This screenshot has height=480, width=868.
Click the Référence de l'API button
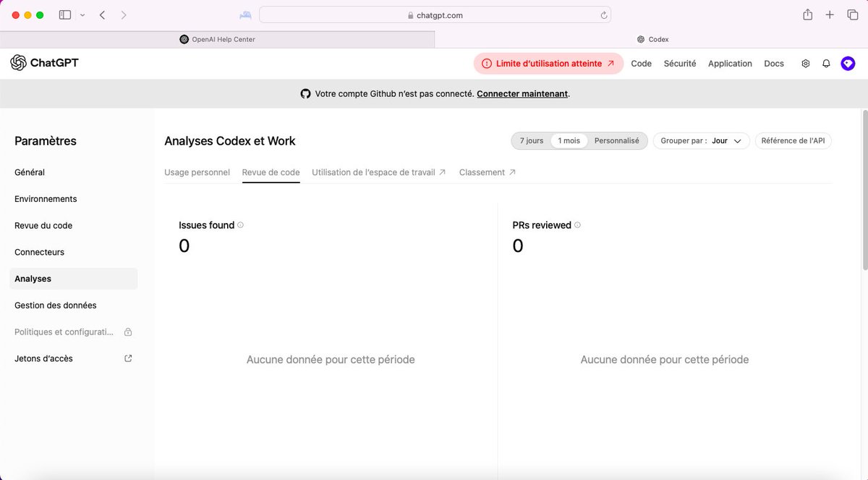(793, 141)
